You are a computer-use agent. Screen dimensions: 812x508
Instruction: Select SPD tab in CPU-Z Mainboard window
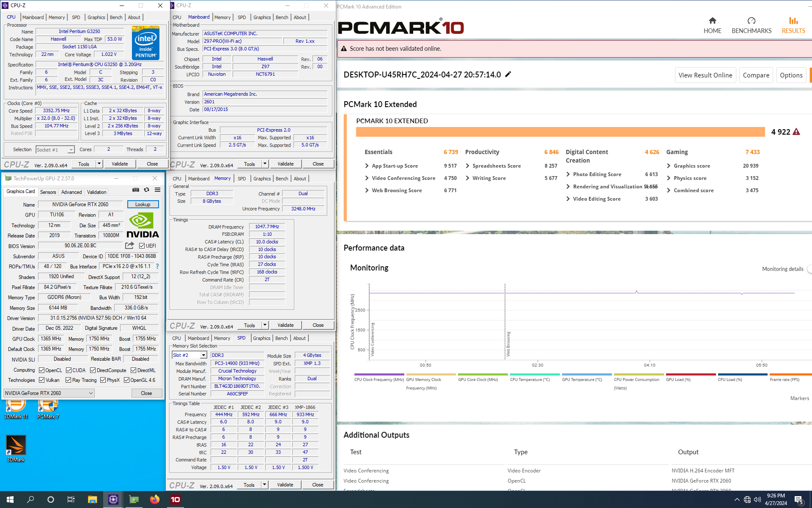coord(241,17)
